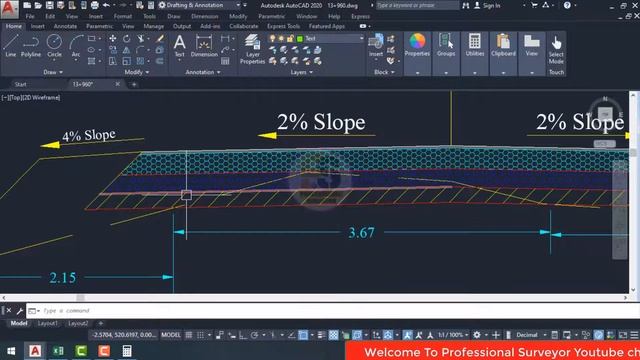Viewport: 640px width, 360px height.
Task: Toggle ortho mode in status bar
Action: [x=243, y=335]
